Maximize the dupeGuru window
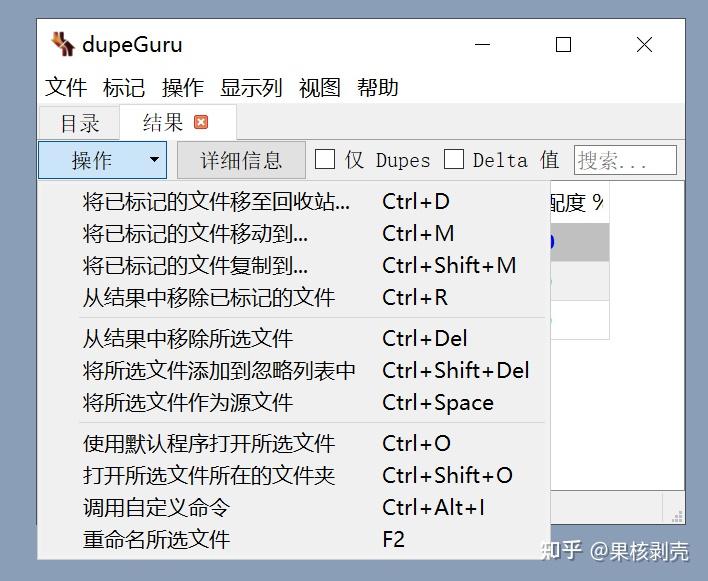Image resolution: width=708 pixels, height=581 pixels. (x=563, y=44)
